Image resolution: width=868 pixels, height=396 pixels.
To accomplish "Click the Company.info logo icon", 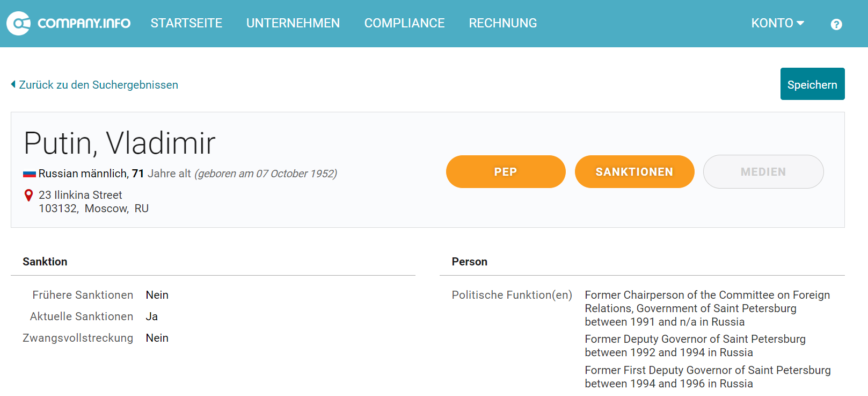I will [19, 23].
